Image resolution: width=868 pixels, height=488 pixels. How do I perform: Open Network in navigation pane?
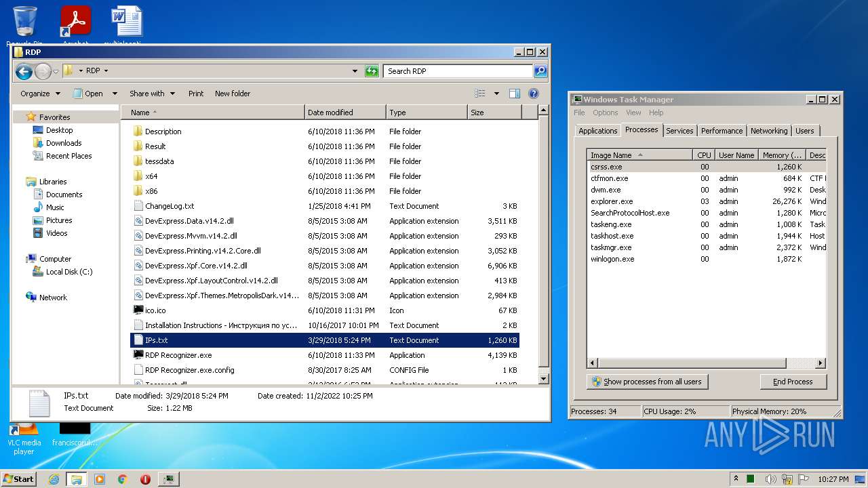coord(53,298)
